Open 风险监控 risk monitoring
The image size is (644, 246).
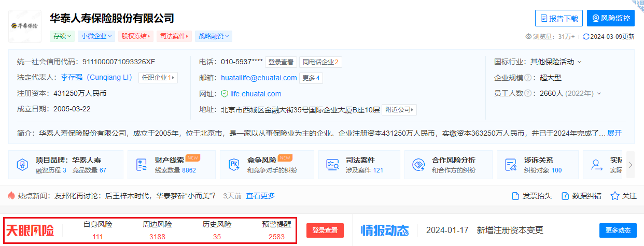(611, 18)
